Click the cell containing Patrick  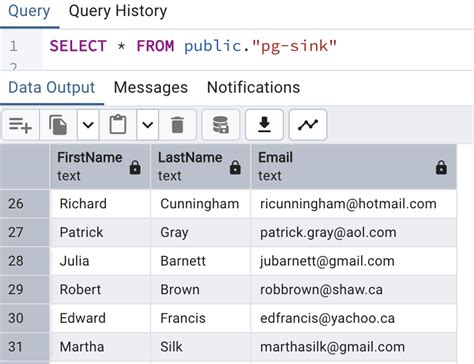(100, 232)
